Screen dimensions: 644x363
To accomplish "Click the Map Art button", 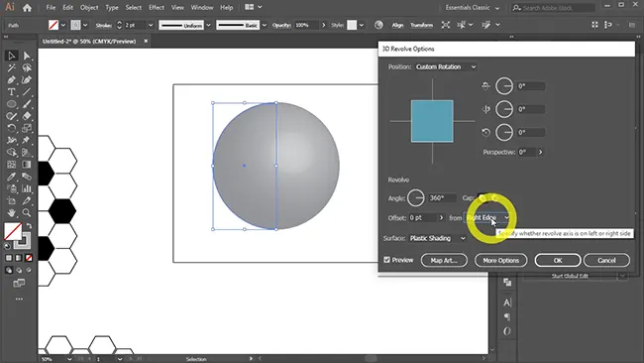I will tap(444, 260).
